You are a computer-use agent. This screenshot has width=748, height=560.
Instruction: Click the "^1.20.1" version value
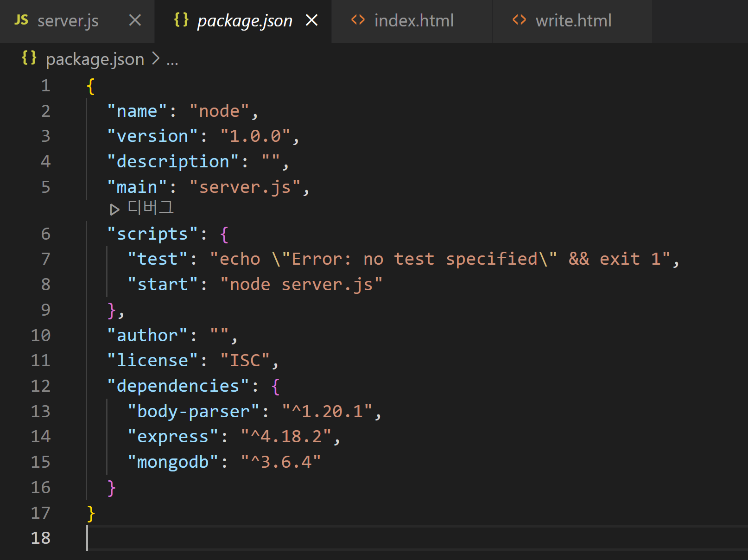tap(327, 412)
